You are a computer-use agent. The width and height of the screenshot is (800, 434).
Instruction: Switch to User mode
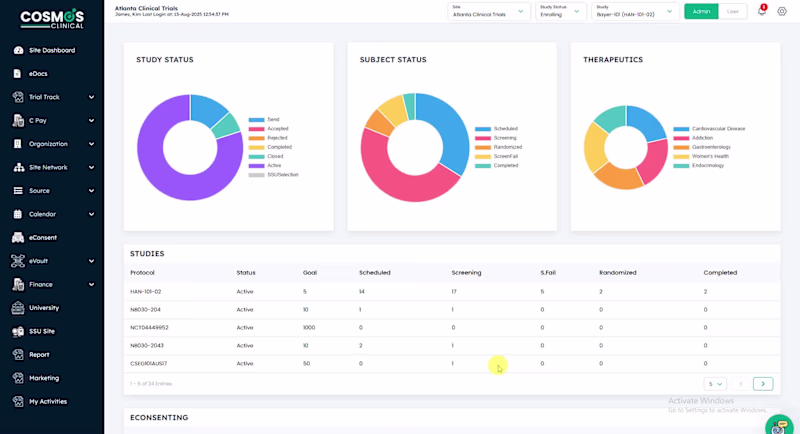[x=733, y=11]
